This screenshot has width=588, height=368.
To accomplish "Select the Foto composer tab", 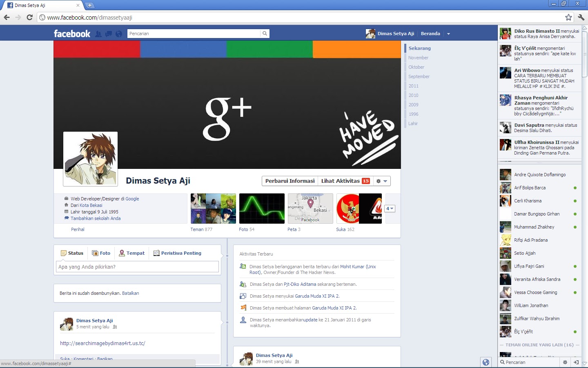I will [x=101, y=253].
